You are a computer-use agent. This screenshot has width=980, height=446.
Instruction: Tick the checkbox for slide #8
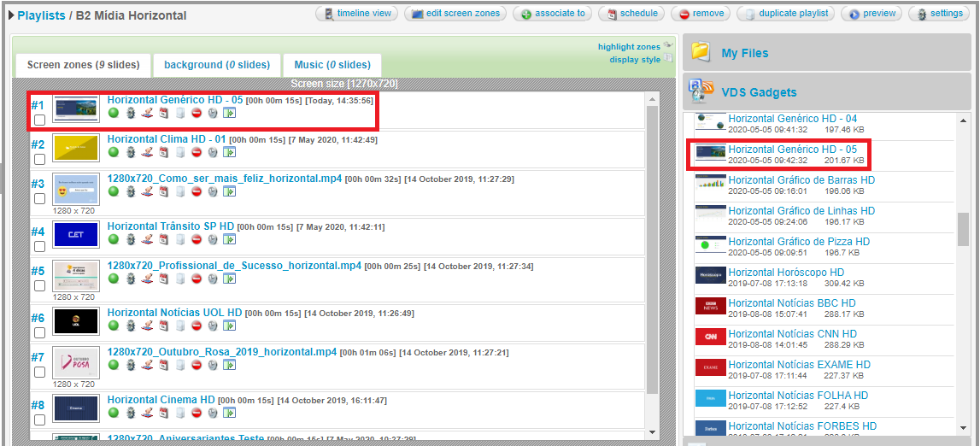coord(39,420)
